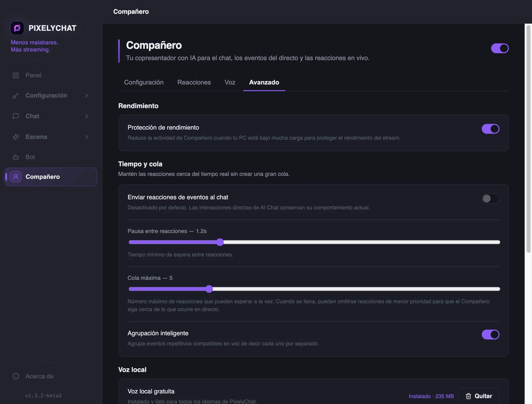532x404 pixels.
Task: Click the vertical page scrollbar
Action: (x=528, y=139)
